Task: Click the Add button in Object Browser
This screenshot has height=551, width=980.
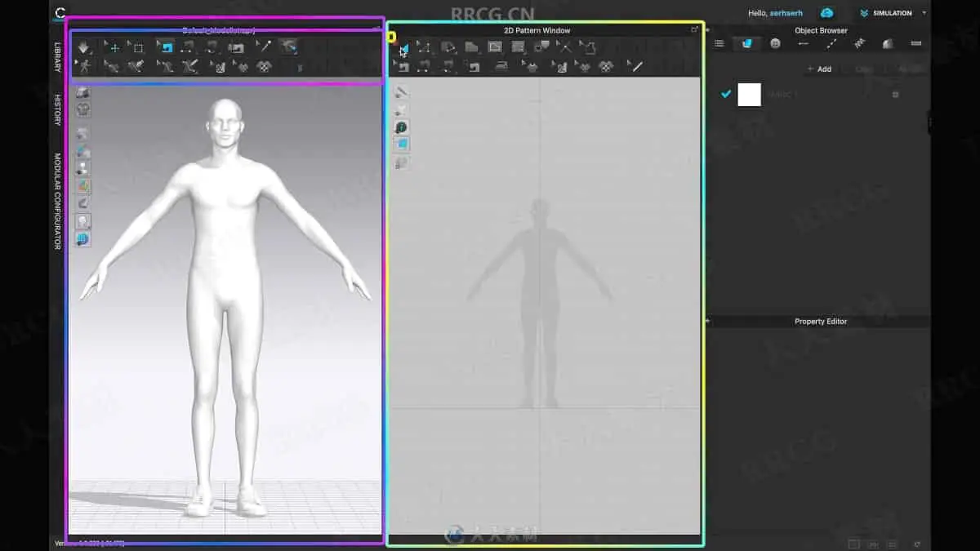Action: pyautogui.click(x=819, y=69)
